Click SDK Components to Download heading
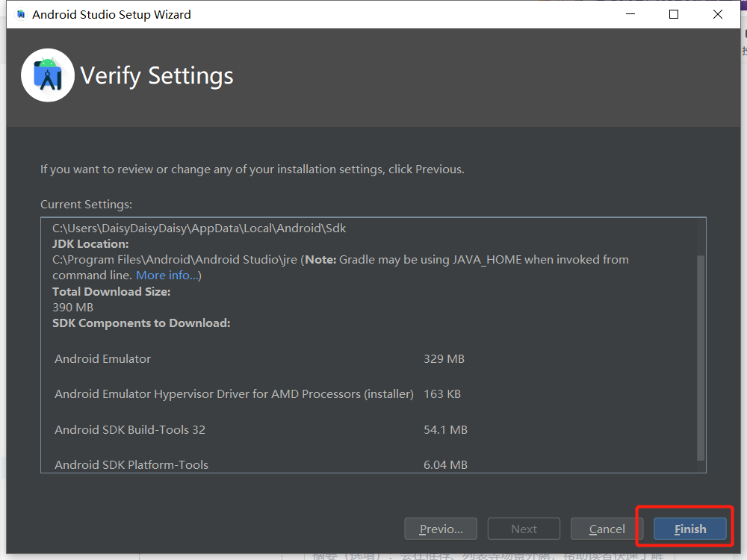747x560 pixels. (141, 323)
